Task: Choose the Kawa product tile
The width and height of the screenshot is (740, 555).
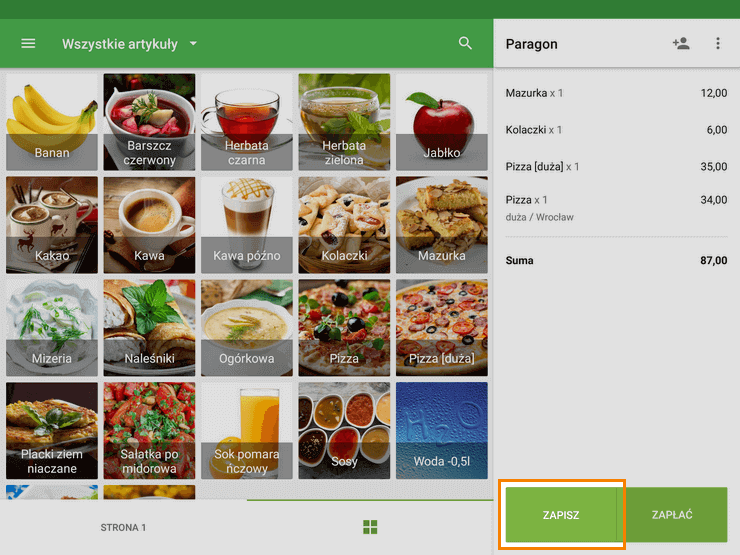Action: [x=149, y=225]
